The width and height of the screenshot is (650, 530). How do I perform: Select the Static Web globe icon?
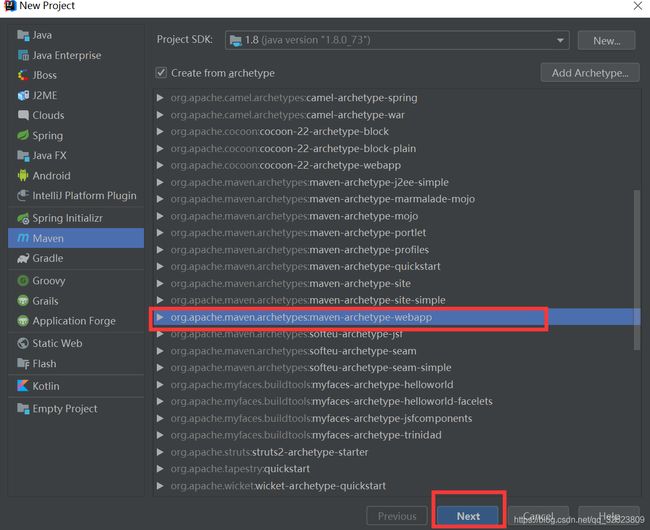tap(23, 343)
